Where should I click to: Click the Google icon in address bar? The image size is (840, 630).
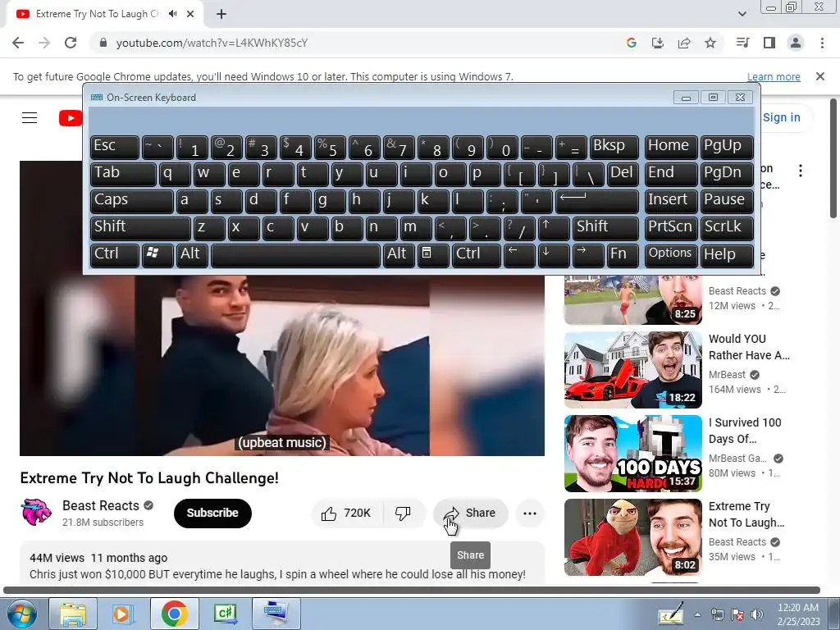[632, 43]
